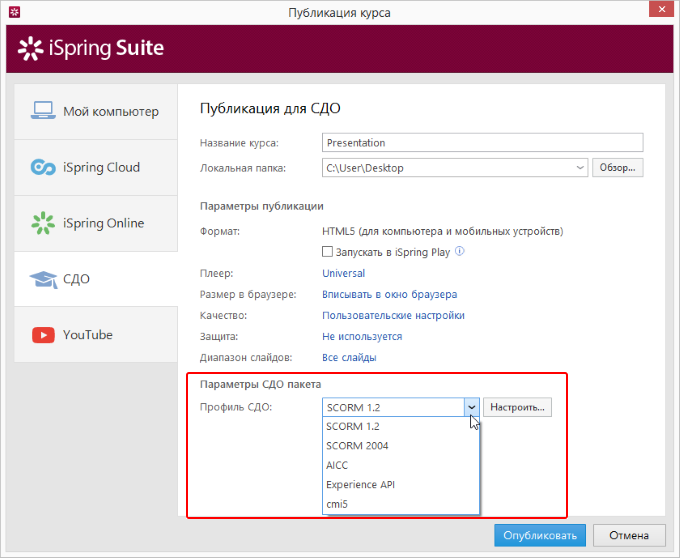The image size is (680, 558).
Task: Click the Не используется protection link
Action: click(362, 336)
